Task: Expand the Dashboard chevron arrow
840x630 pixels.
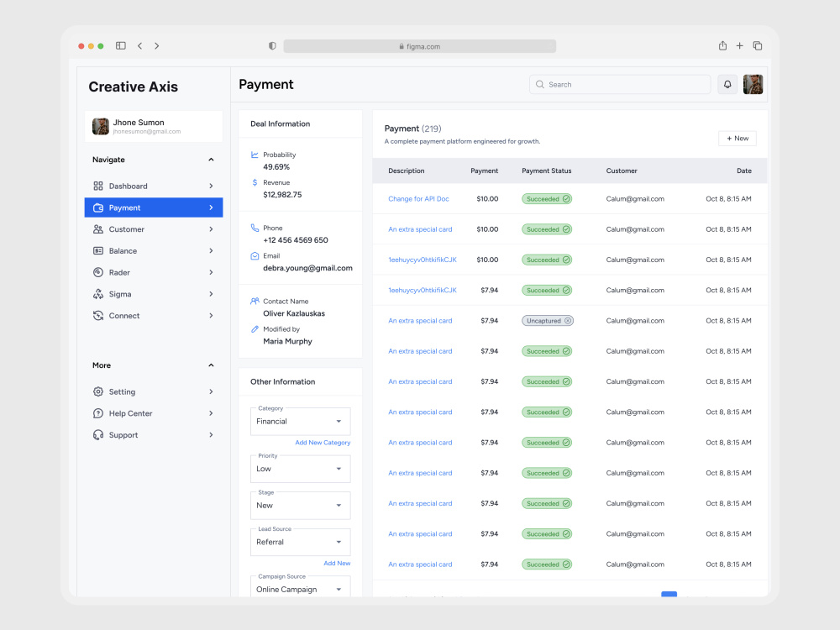Action: tap(211, 186)
